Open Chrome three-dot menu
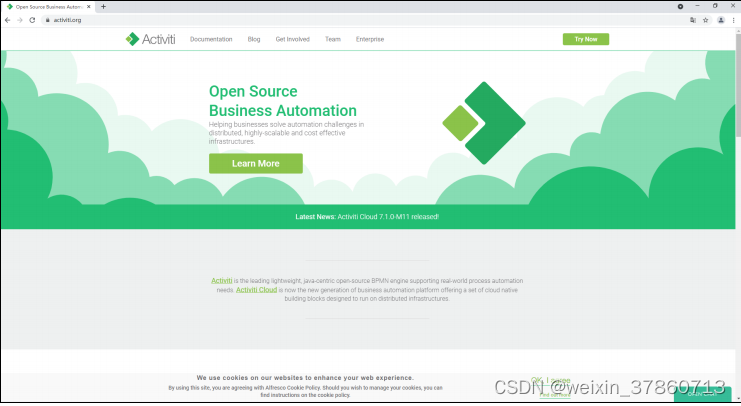The image size is (741, 406). pos(733,20)
